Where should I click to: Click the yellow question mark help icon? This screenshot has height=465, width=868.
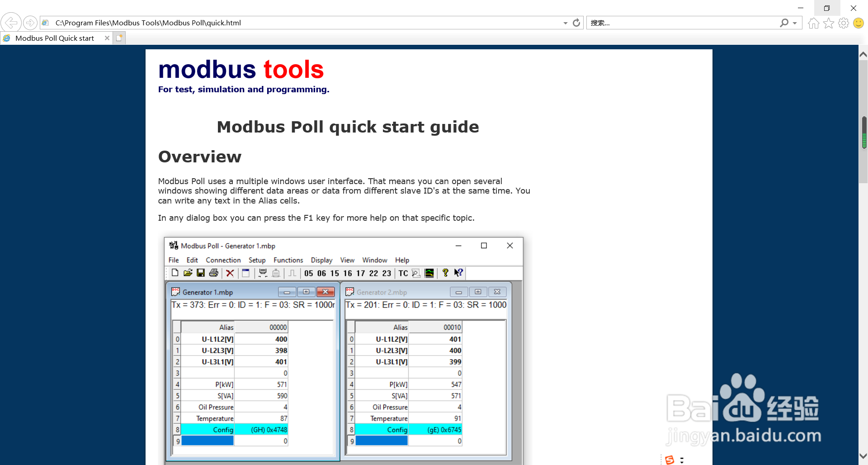(x=445, y=273)
